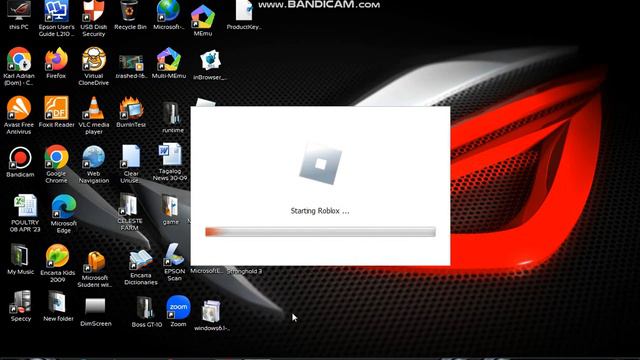
Task: Launch Encarta Kids 2009
Action: pos(58,263)
